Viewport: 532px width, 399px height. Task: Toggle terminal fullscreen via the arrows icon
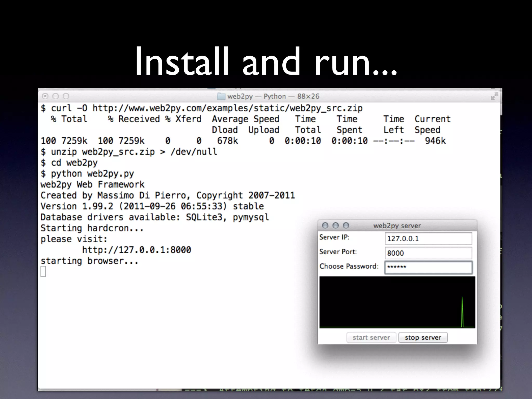tap(494, 96)
